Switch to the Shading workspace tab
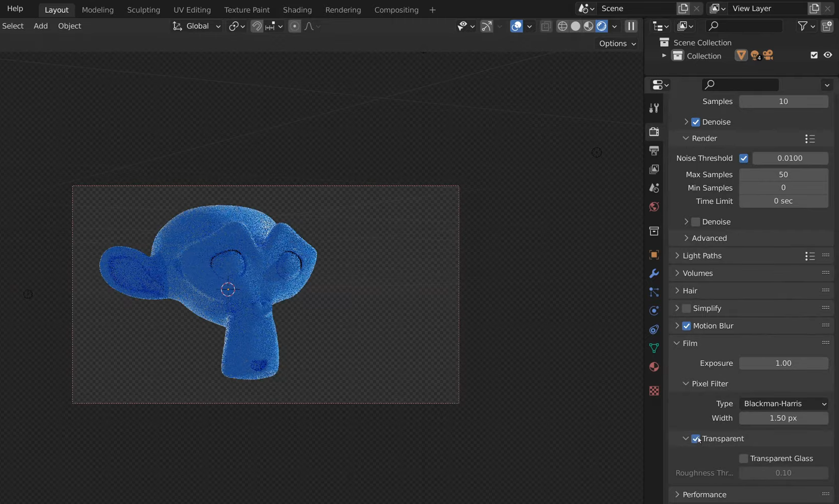 point(297,10)
